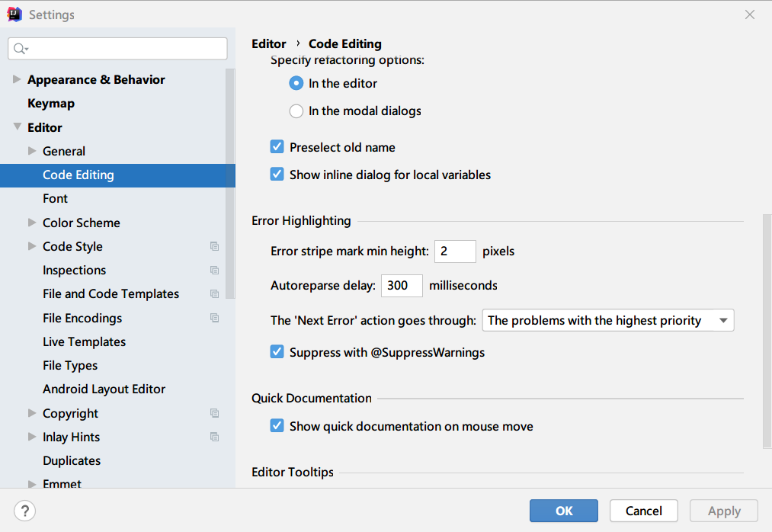The image size is (772, 532).
Task: Click the help question mark icon
Action: coord(25,511)
